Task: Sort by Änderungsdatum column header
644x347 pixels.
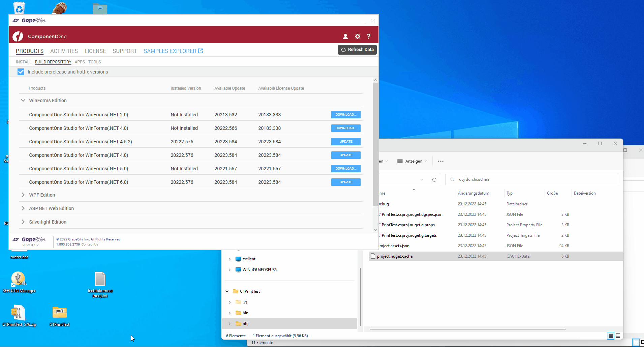Action: click(x=473, y=193)
